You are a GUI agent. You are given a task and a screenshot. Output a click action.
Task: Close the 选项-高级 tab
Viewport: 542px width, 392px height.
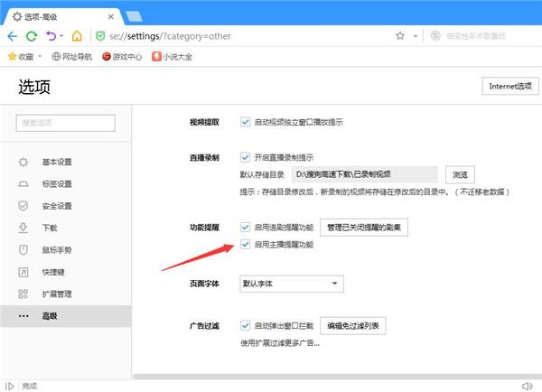coord(110,16)
